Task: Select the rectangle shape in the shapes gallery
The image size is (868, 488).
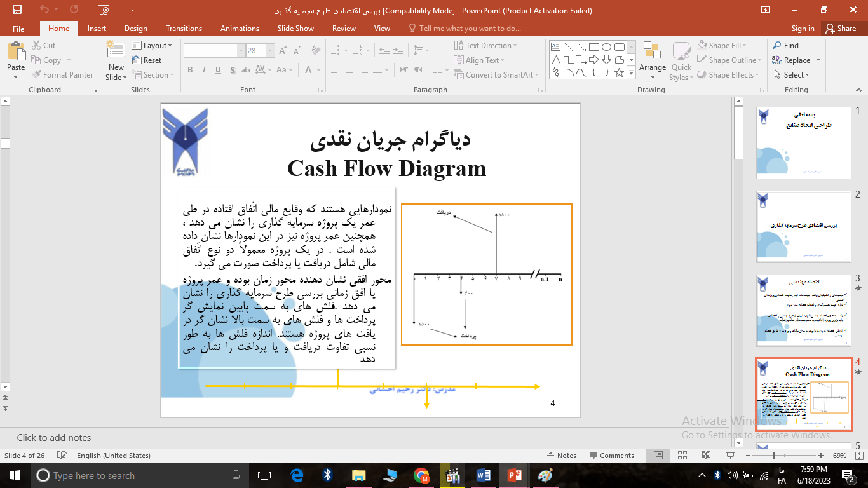Action: click(x=594, y=46)
